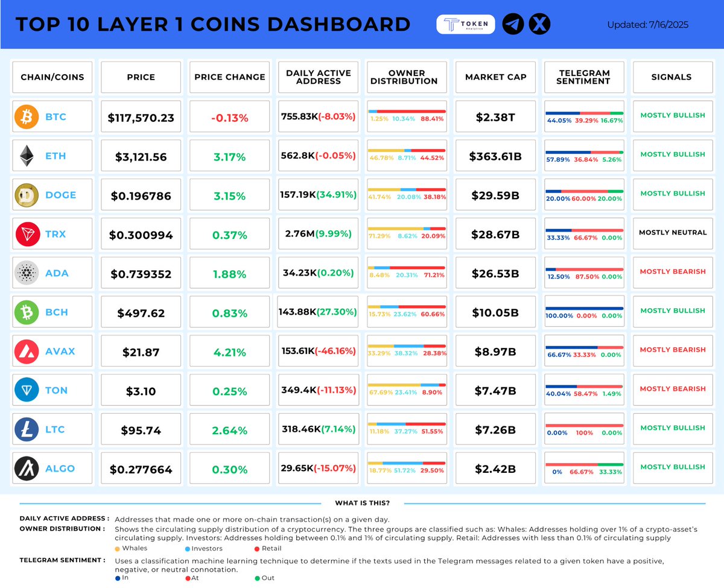Click the ADA coin name label
Image resolution: width=724 pixels, height=588 pixels.
(x=57, y=273)
